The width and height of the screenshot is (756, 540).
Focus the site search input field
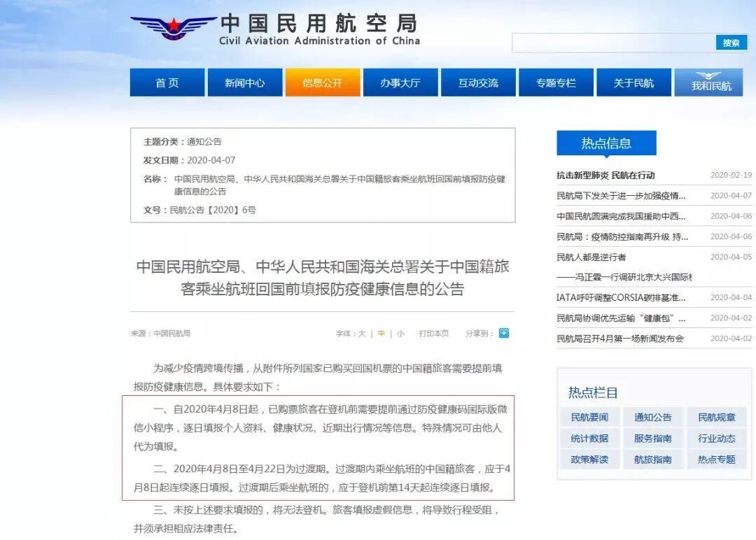614,43
